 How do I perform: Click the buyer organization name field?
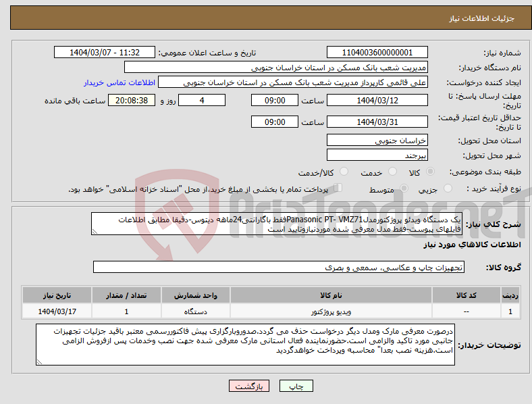tap(276, 67)
